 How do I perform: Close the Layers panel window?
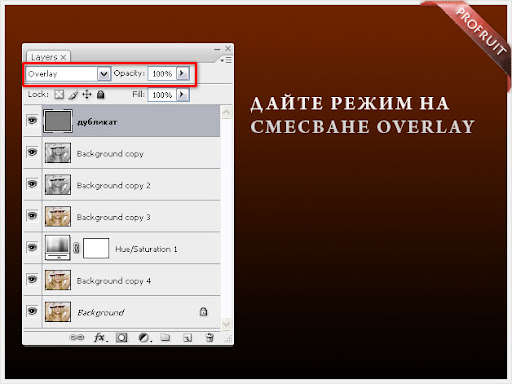(x=228, y=49)
